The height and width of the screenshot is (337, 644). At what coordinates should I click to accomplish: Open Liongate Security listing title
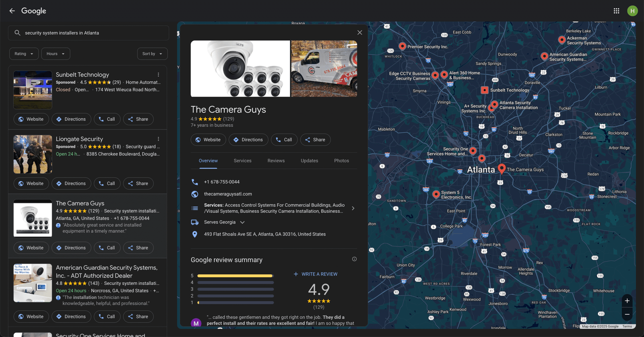coord(79,139)
